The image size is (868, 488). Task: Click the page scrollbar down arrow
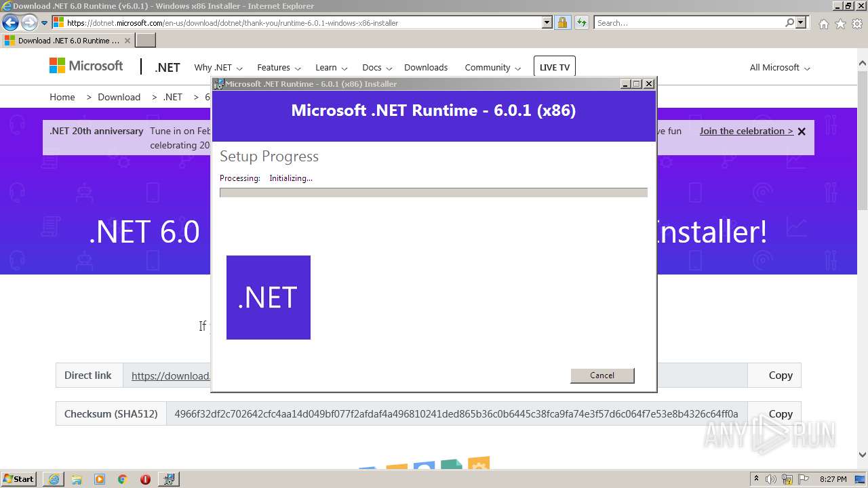pos(863,455)
